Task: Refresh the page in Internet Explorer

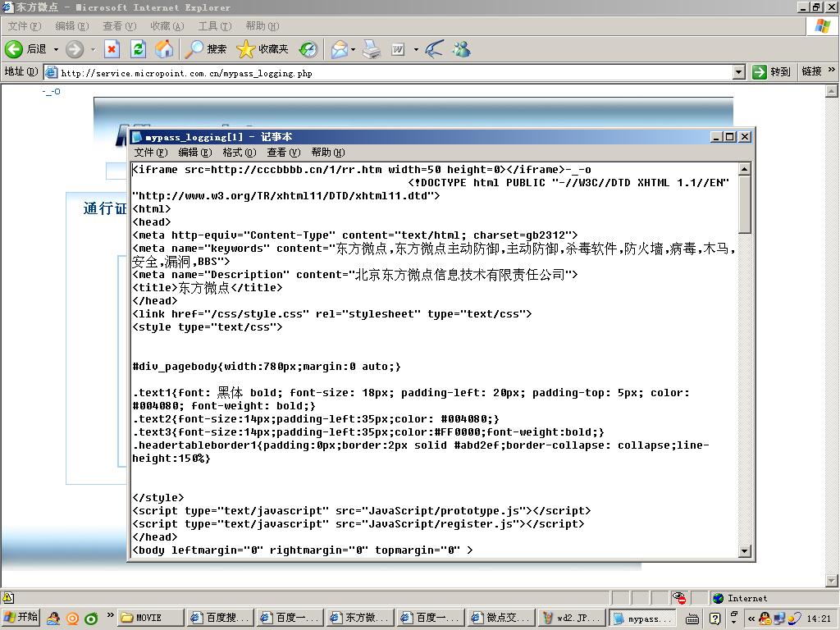Action: tap(138, 49)
